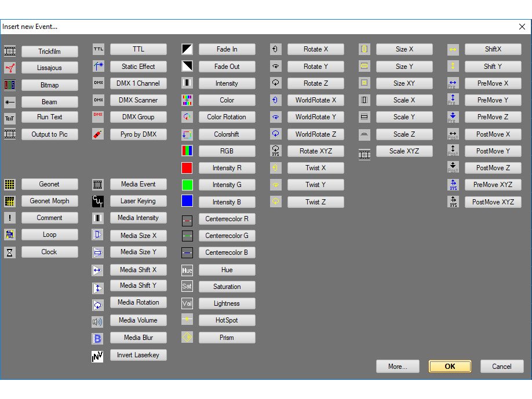Click the Size X yellow icon
The width and height of the screenshot is (532, 399).
[364, 49]
